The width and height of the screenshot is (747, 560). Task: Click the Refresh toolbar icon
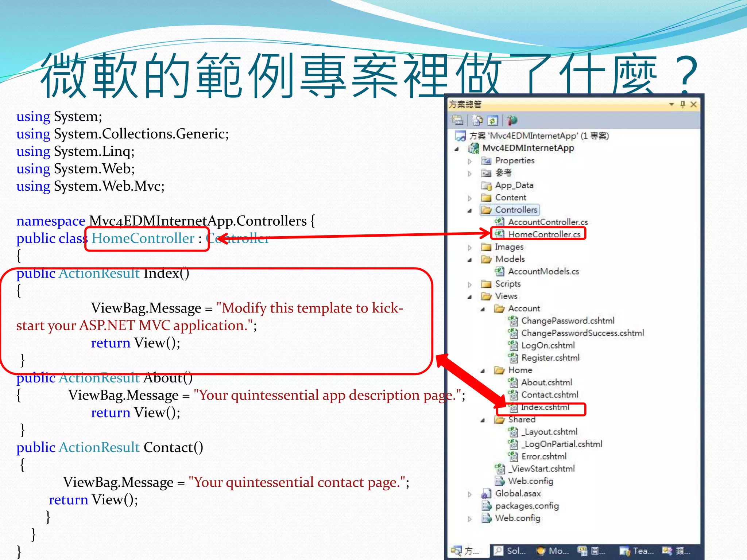coord(492,120)
